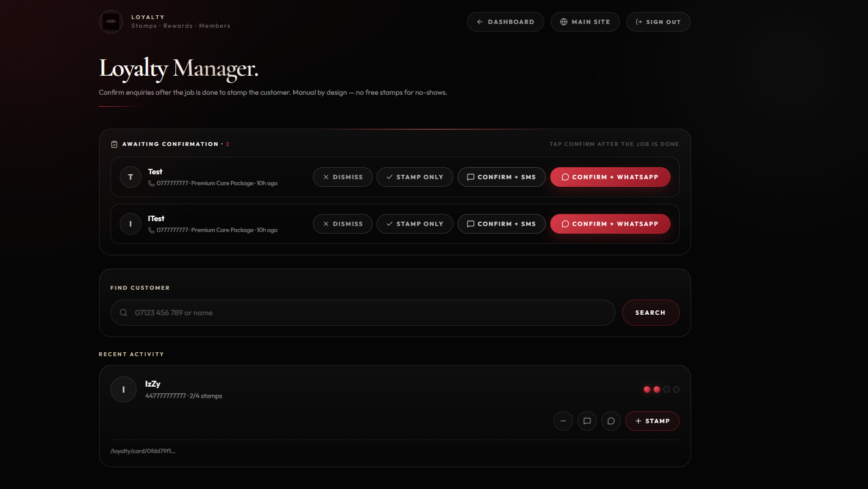The width and height of the screenshot is (868, 489).
Task: Open the Main Site link
Action: [x=585, y=22]
